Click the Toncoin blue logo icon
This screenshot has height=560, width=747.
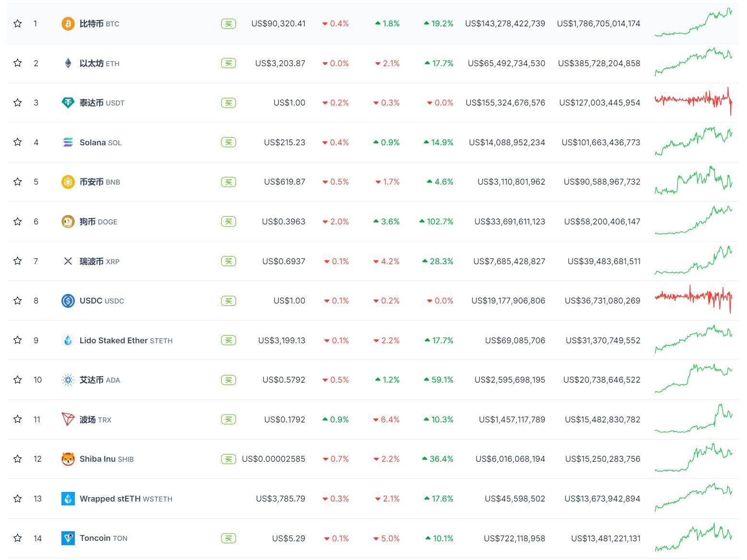click(x=68, y=538)
